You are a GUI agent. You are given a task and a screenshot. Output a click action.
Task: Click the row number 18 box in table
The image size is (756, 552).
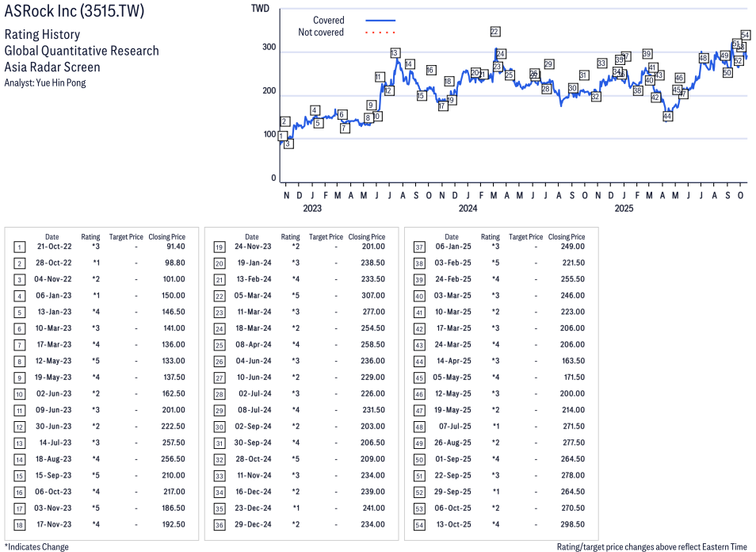coord(18,524)
